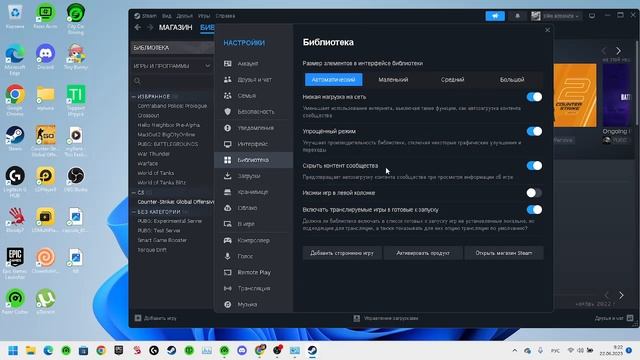
Task: Open the Хранилище settings section
Action: [x=253, y=192]
